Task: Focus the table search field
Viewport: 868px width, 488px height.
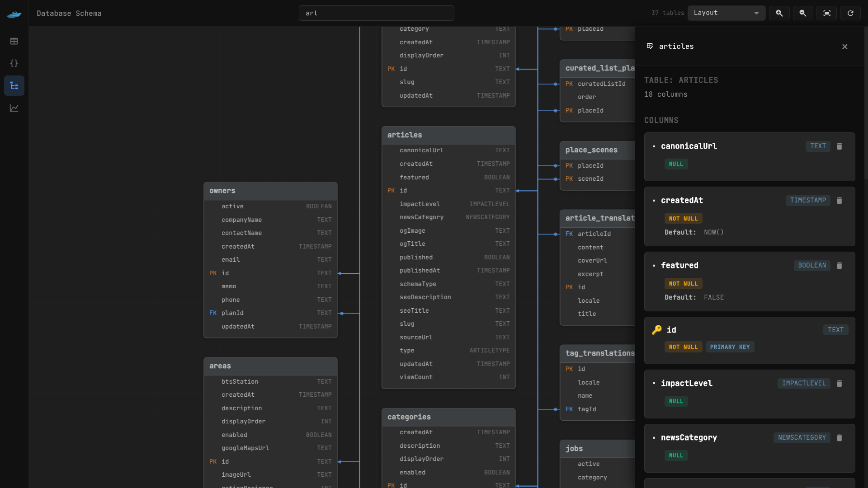Action: click(377, 13)
